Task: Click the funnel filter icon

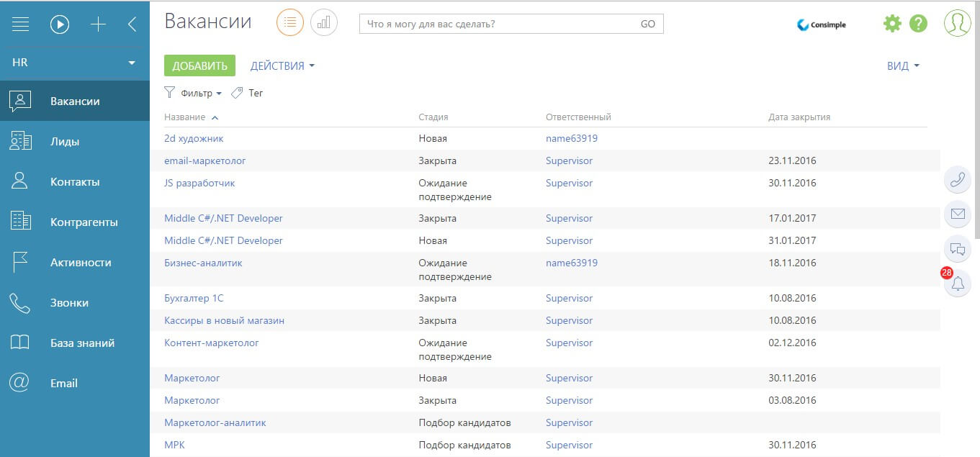Action: click(170, 92)
